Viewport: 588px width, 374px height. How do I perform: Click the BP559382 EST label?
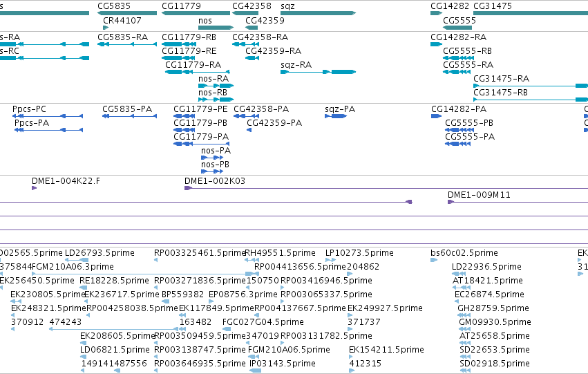[182, 294]
